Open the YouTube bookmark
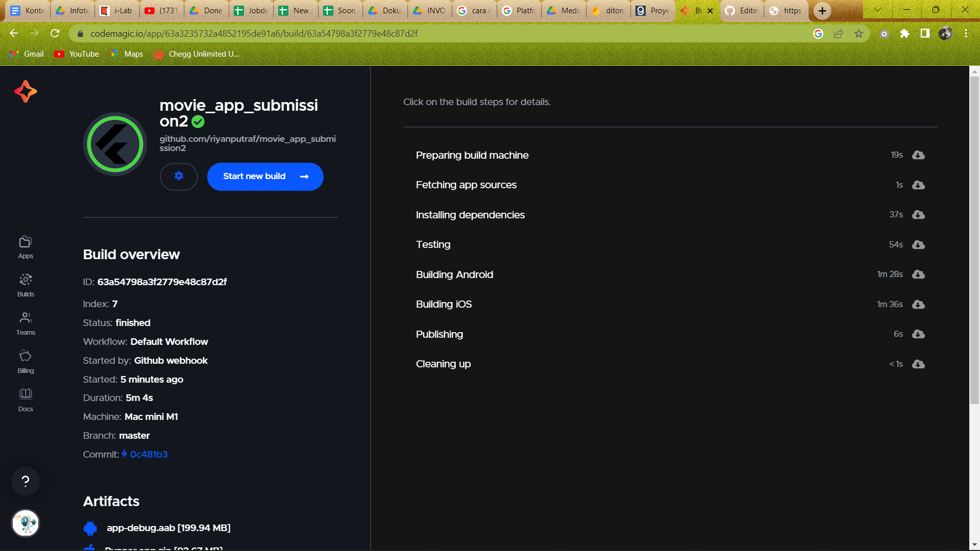980x551 pixels. click(77, 54)
